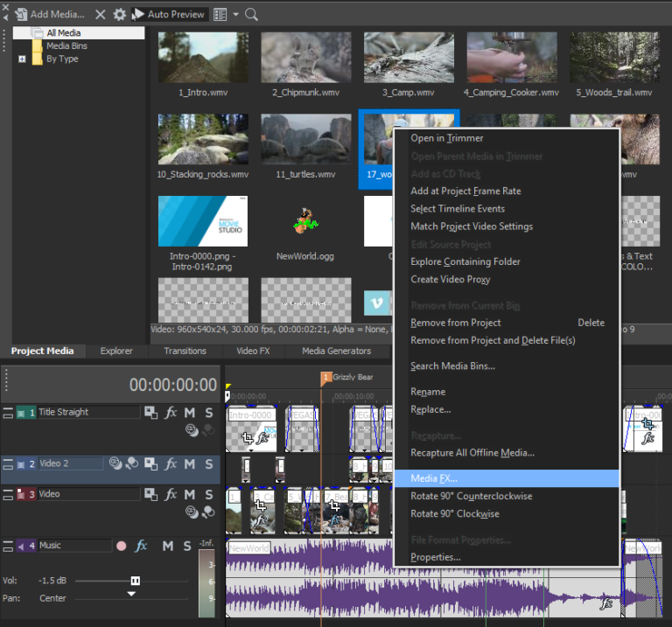The image size is (672, 627).
Task: Open the Pan type dropdown arrow
Action: pyautogui.click(x=131, y=594)
